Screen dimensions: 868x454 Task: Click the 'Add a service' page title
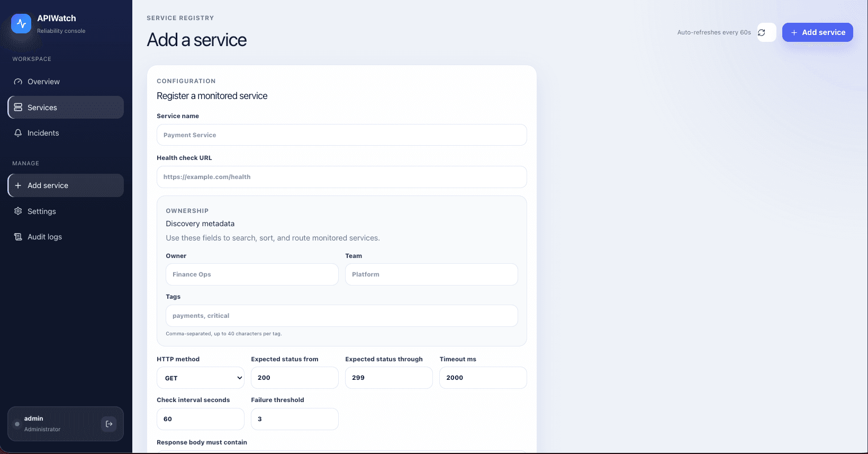196,40
